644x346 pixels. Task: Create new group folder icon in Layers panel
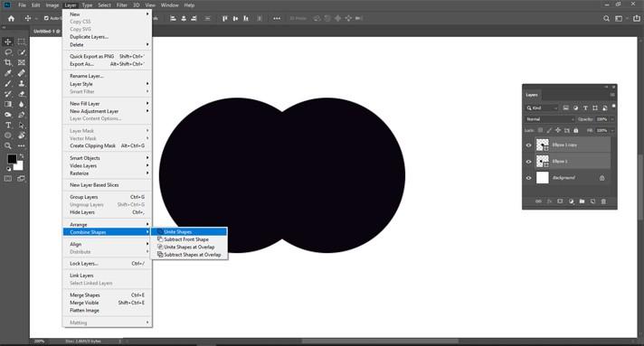click(582, 201)
